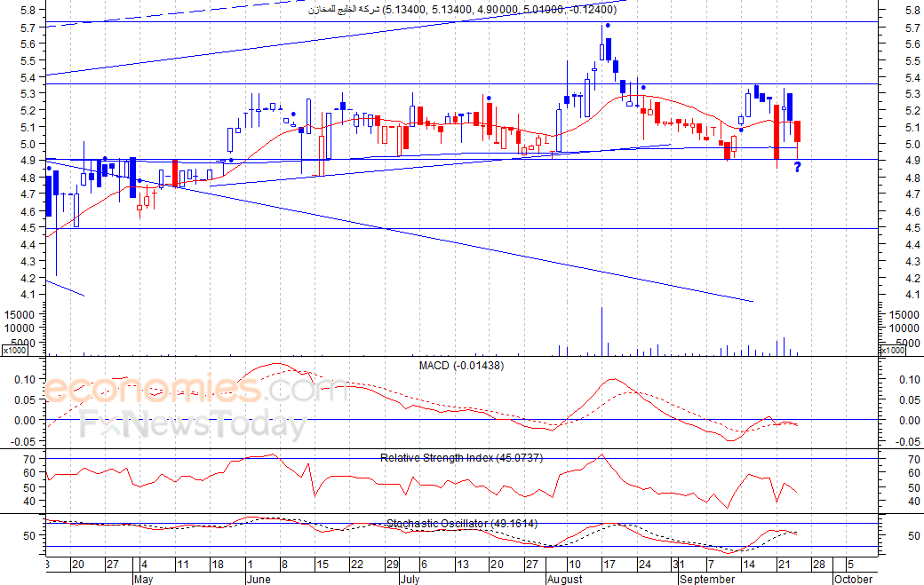Click the Stochastic Oscillator (49.1614) label
This screenshot has height=585, width=924.
(462, 523)
